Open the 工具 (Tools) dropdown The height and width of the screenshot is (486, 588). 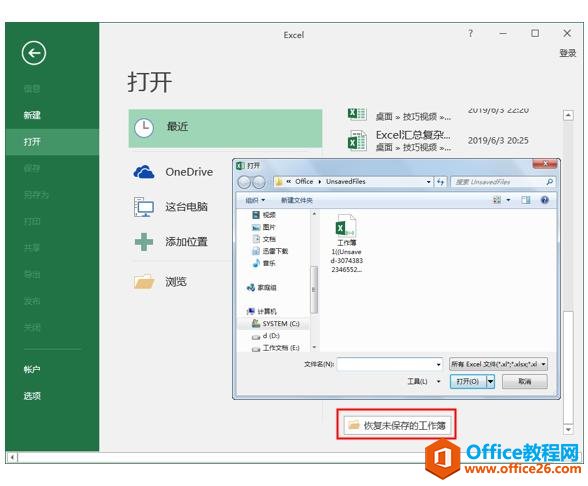click(423, 382)
